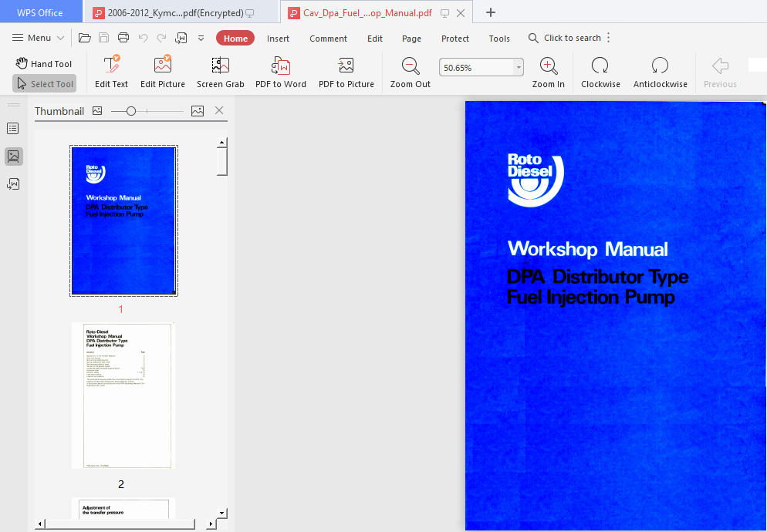Screen dimensions: 767x532
Task: Click the monitor icon on Kymco tab
Action: tap(250, 13)
